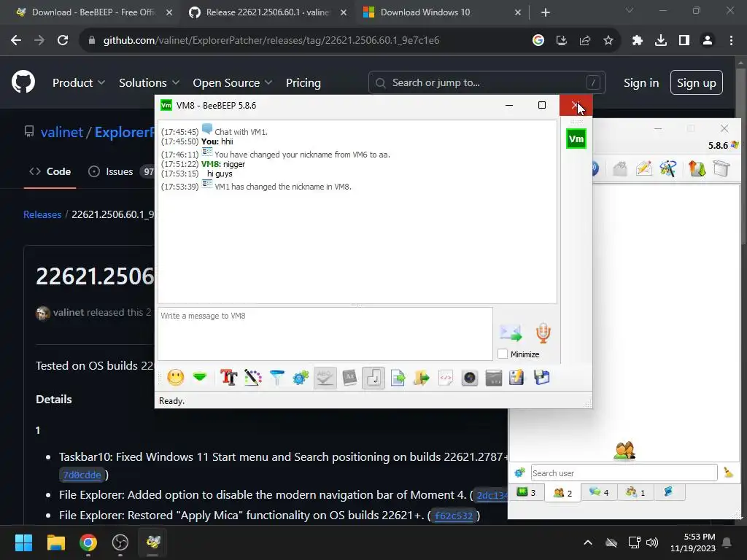Select the users tab showing 2
The image size is (747, 560).
point(562,493)
